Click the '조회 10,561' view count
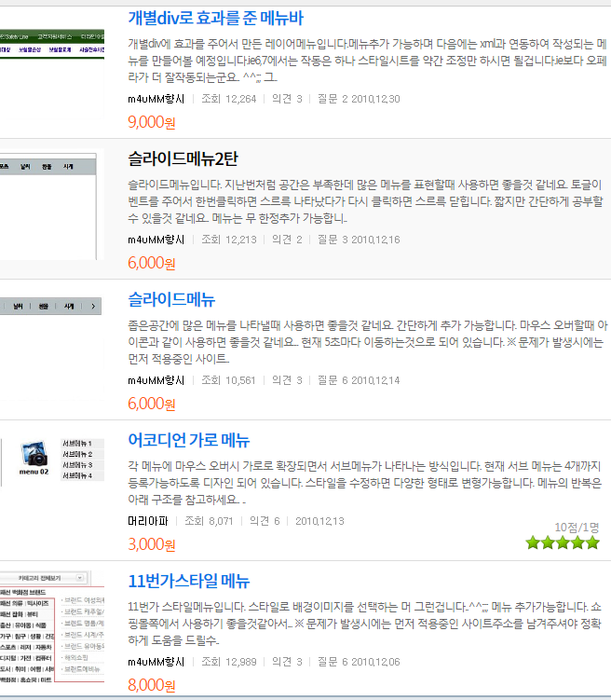Screen dimensions: 611x700 coord(228,380)
